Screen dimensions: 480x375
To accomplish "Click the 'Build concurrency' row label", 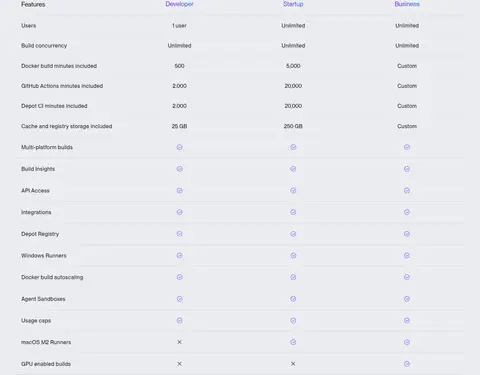I will point(44,46).
